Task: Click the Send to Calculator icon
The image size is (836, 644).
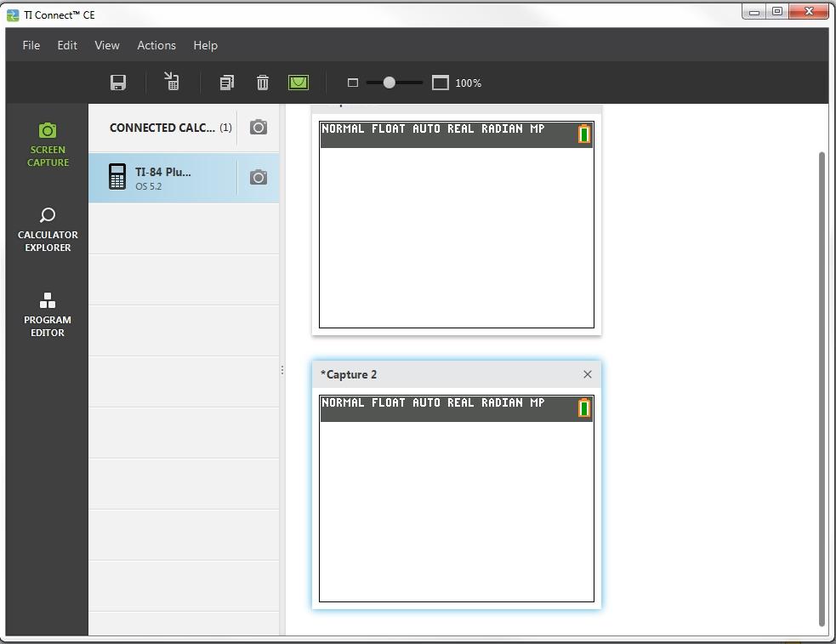Action: [x=172, y=82]
